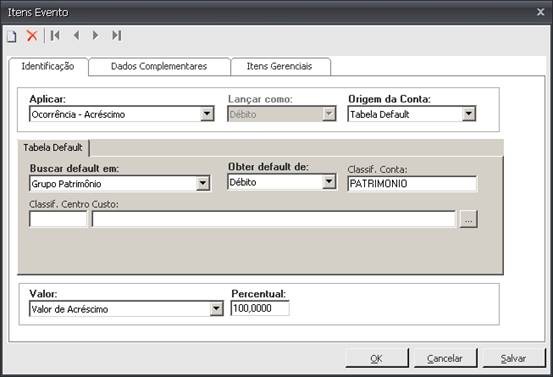The image size is (553, 377).
Task: Go to next record arrow
Action: coord(95,35)
